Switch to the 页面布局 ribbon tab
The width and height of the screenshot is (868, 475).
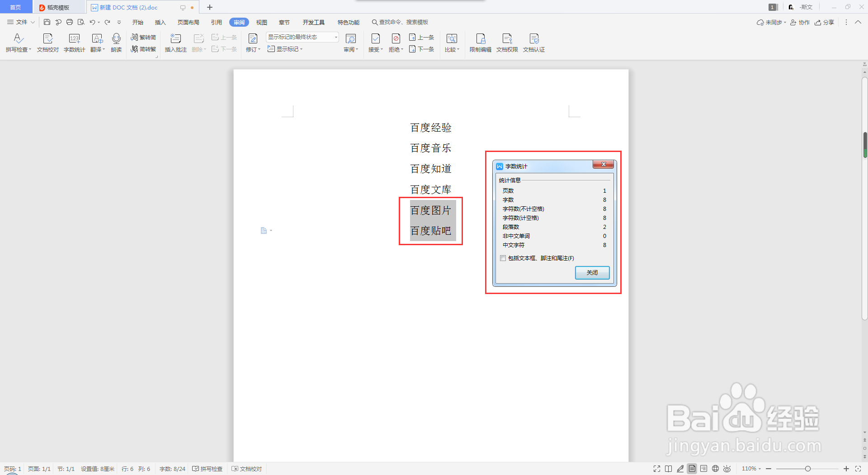(189, 22)
